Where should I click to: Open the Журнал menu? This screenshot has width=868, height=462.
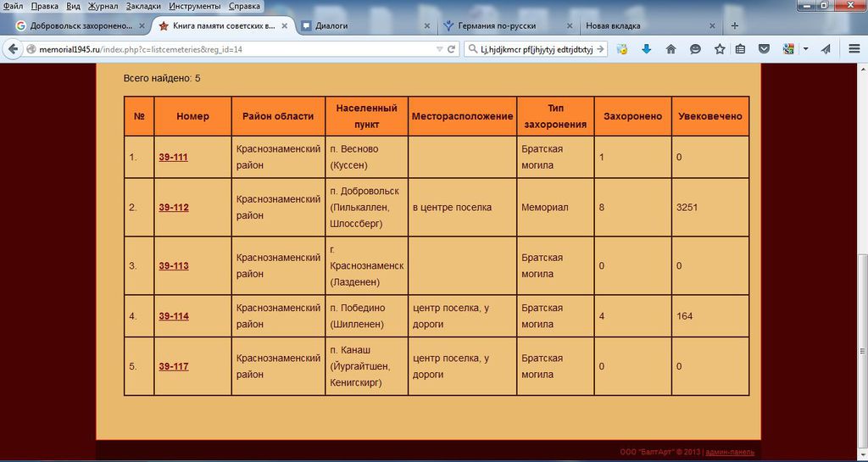click(103, 6)
